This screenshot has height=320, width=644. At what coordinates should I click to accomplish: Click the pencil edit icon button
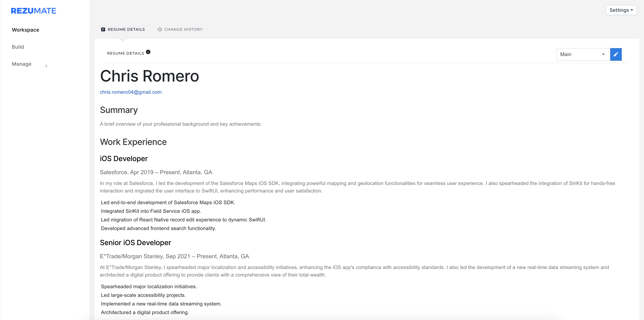[616, 54]
